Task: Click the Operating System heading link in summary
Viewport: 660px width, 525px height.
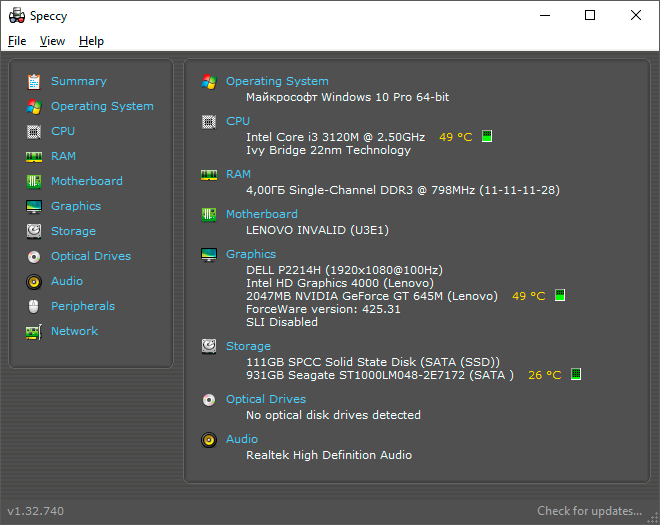Action: 277,81
